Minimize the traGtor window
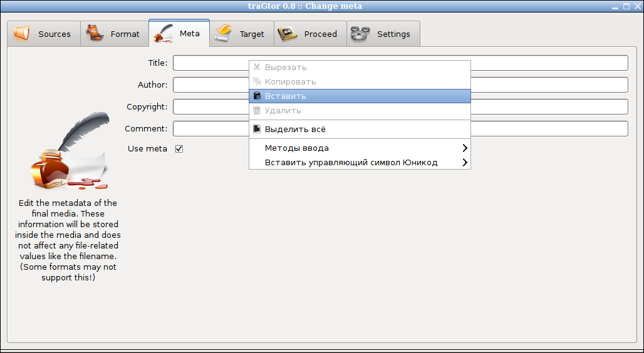The width and height of the screenshot is (644, 353). (x=616, y=6)
